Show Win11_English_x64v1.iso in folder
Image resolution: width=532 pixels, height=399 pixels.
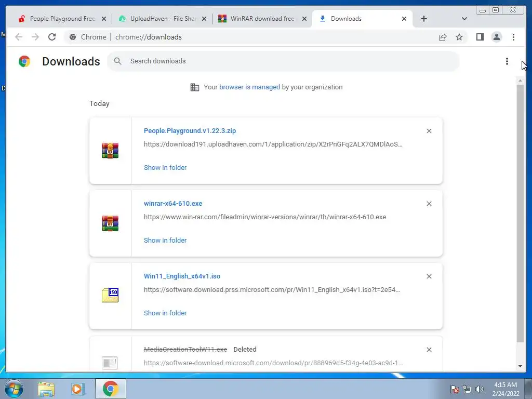point(165,313)
